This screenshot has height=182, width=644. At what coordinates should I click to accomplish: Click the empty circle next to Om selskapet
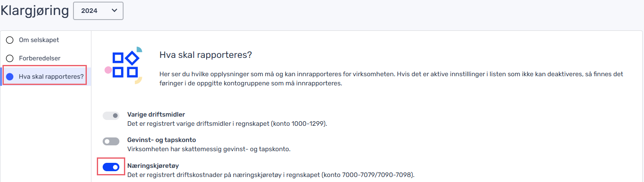pos(10,40)
